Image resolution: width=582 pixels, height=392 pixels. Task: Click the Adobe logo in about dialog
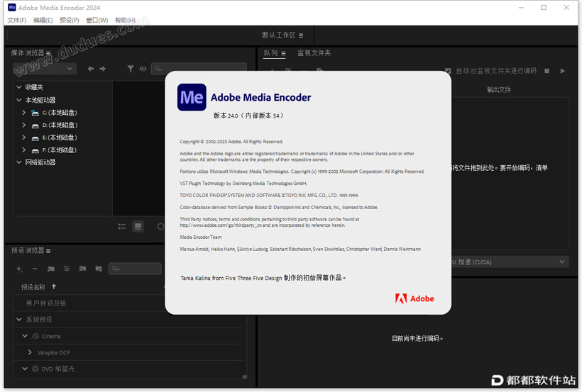tap(414, 298)
